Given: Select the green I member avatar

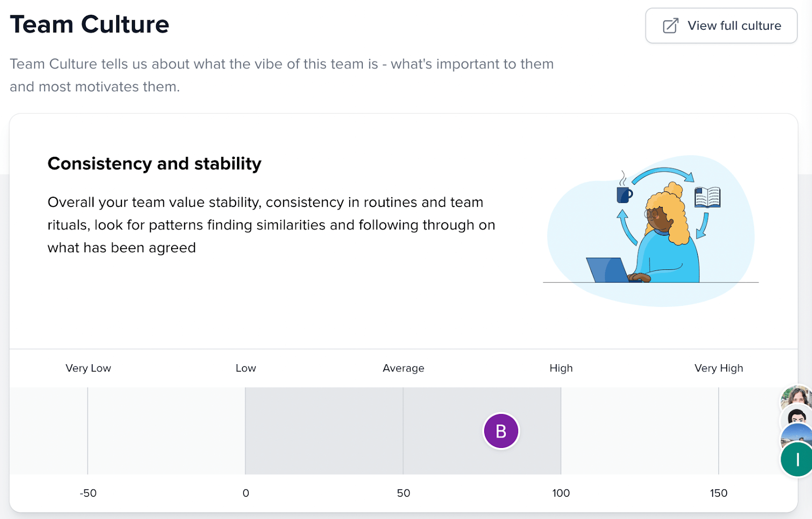Looking at the screenshot, I should [x=797, y=460].
